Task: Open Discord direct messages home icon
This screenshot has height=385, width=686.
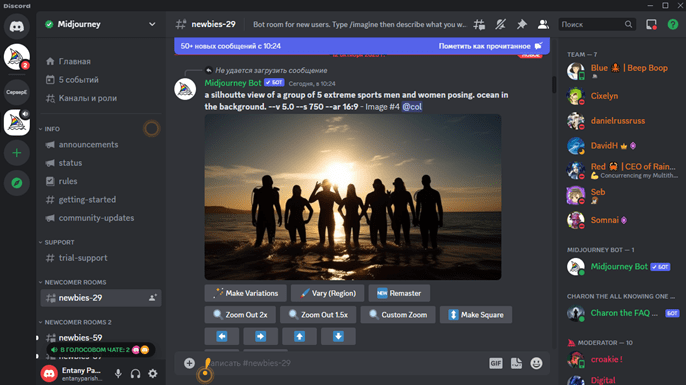Action: pyautogui.click(x=17, y=26)
